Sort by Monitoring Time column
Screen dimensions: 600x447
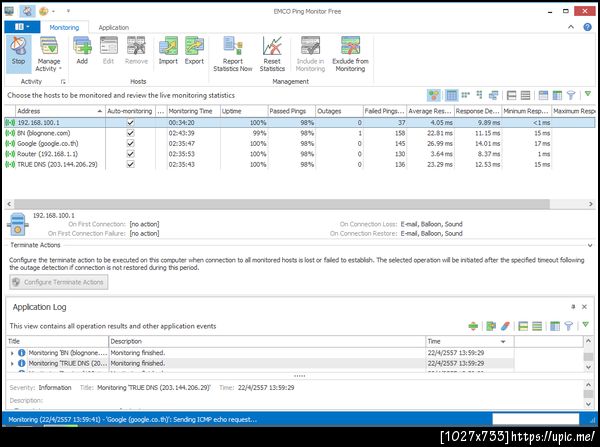tap(194, 111)
